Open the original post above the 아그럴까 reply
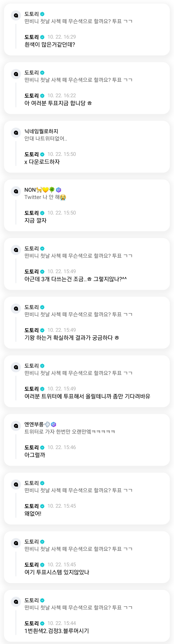174x644 pixels. point(70,431)
